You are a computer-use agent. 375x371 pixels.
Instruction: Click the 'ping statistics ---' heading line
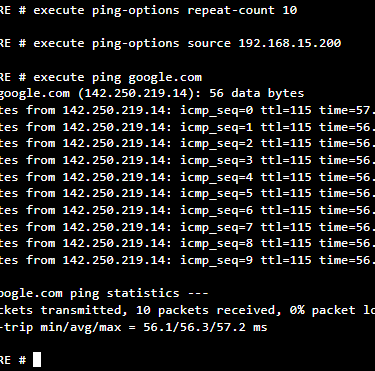coord(104,294)
